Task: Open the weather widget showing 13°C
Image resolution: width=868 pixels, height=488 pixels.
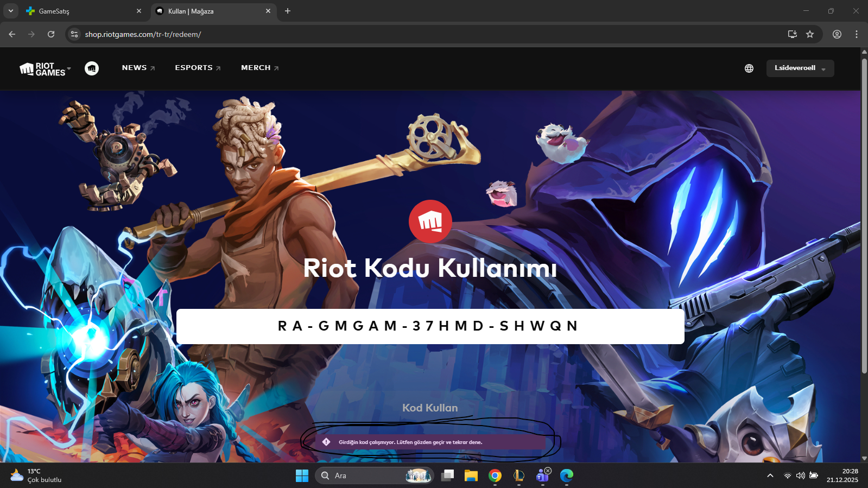Action: [36, 476]
